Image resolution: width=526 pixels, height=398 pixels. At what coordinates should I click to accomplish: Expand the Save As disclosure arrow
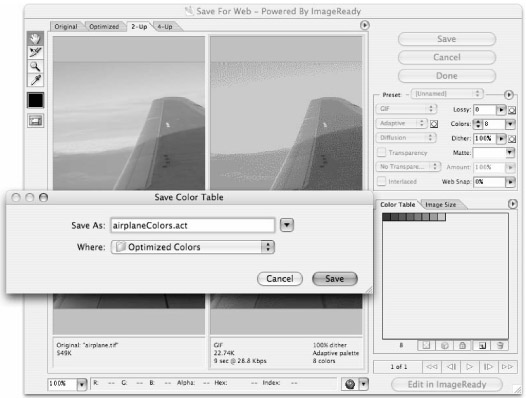[287, 225]
